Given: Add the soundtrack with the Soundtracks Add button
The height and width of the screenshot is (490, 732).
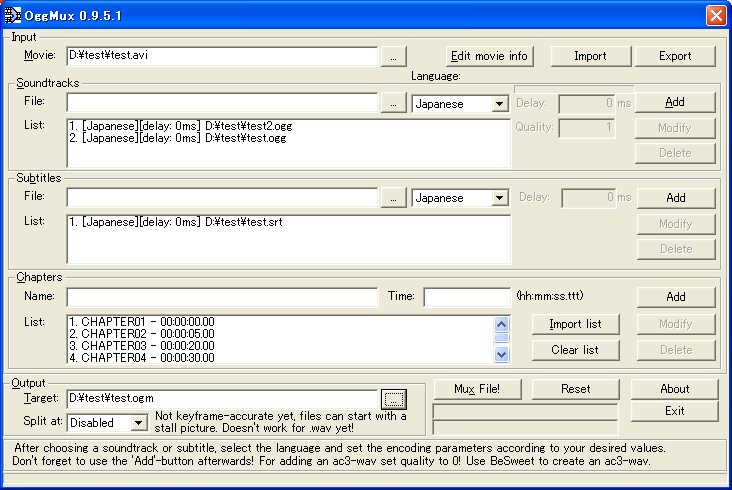Looking at the screenshot, I should pos(675,102).
